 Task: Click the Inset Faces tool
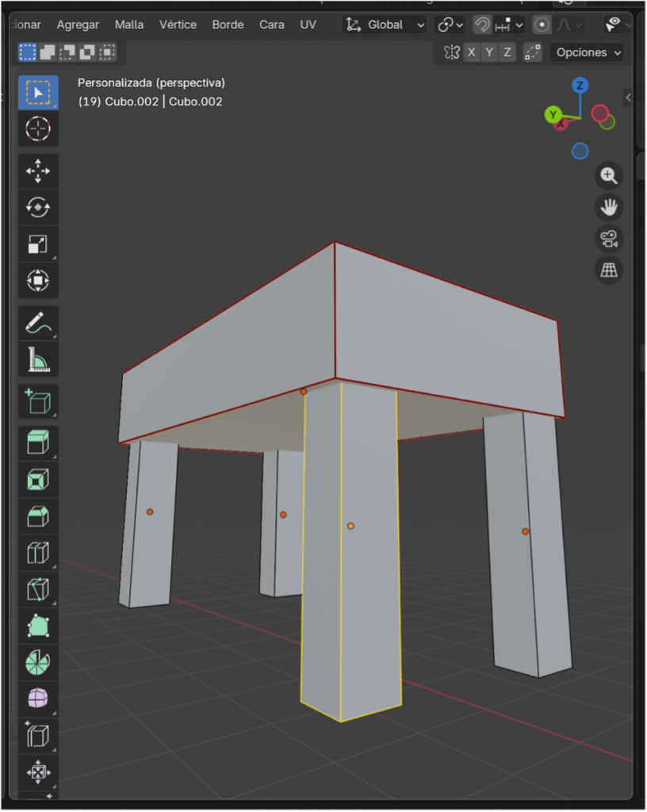tap(38, 479)
